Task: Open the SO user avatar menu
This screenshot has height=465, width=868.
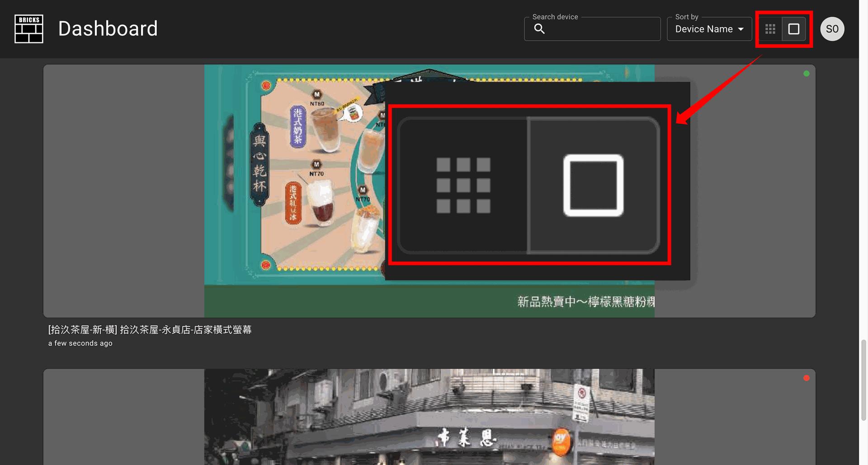Action: (832, 29)
